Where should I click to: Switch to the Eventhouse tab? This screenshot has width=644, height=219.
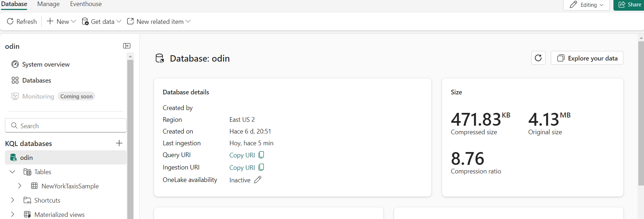tap(86, 4)
